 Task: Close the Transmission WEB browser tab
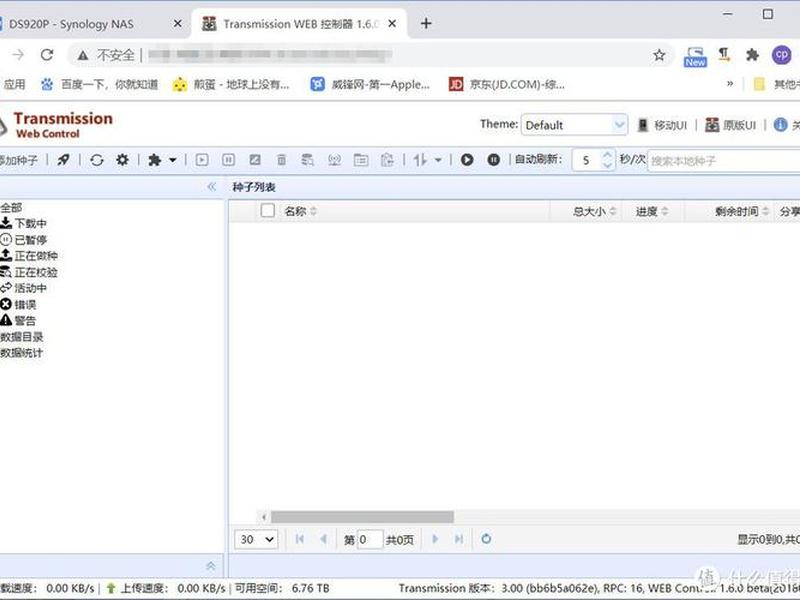click(392, 23)
